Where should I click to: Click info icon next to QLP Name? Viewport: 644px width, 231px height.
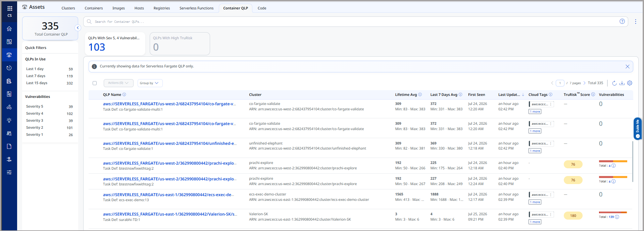[x=124, y=95]
